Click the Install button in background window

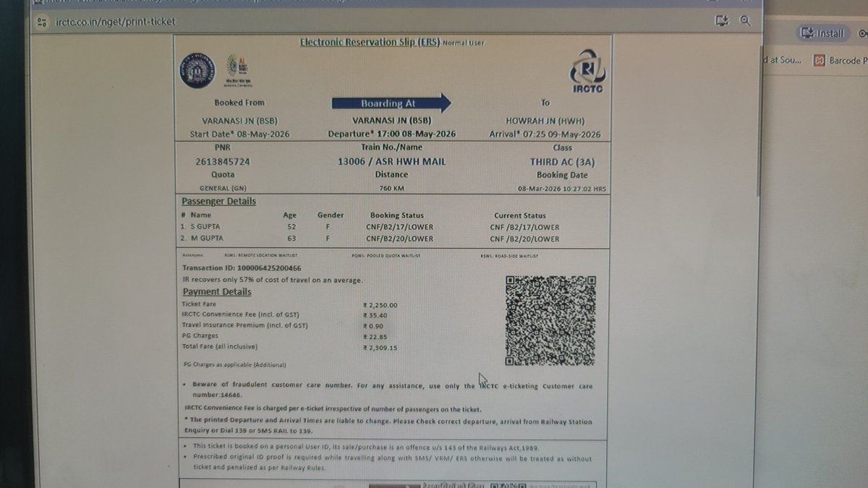(823, 33)
